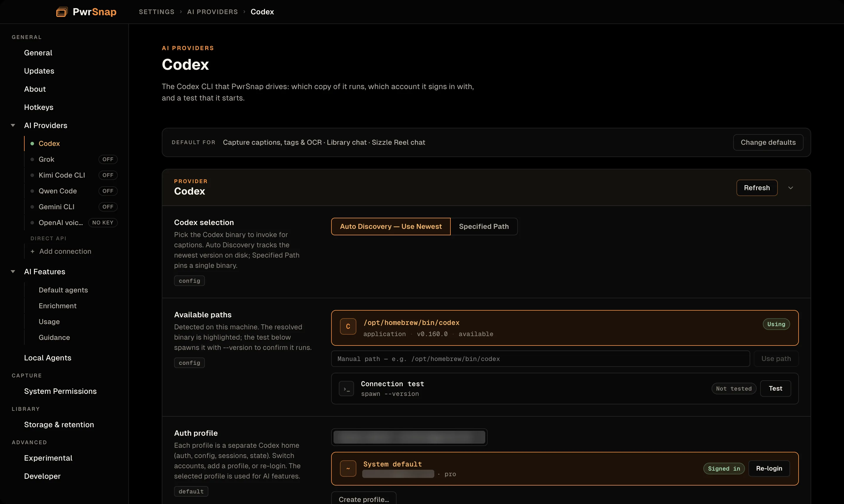Viewport: 844px width, 504px height.
Task: Click the orange C icon beside /opt/homebrew/bin/codex
Action: (x=348, y=326)
